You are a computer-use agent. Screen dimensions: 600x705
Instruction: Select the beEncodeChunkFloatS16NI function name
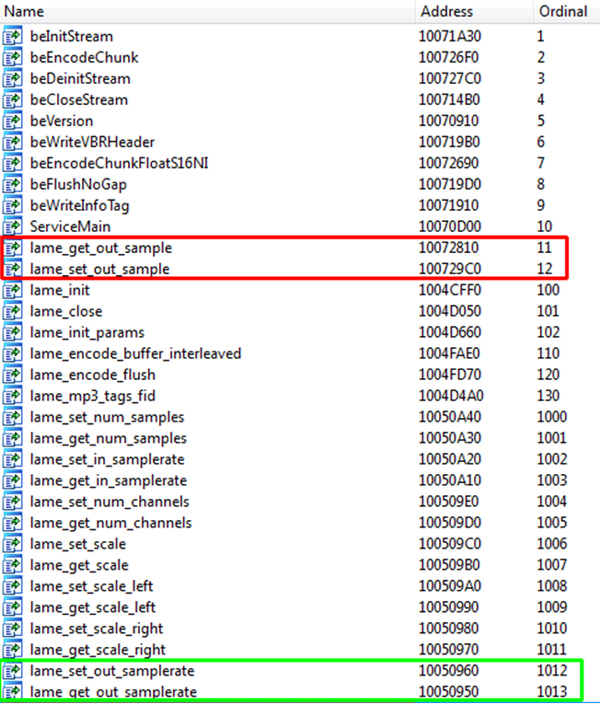119,163
